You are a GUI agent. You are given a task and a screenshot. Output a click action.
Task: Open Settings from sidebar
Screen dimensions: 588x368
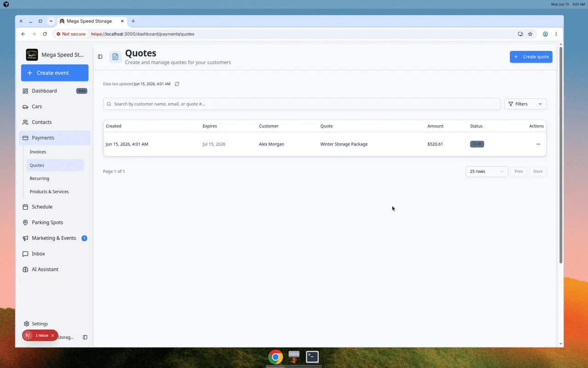55,324
